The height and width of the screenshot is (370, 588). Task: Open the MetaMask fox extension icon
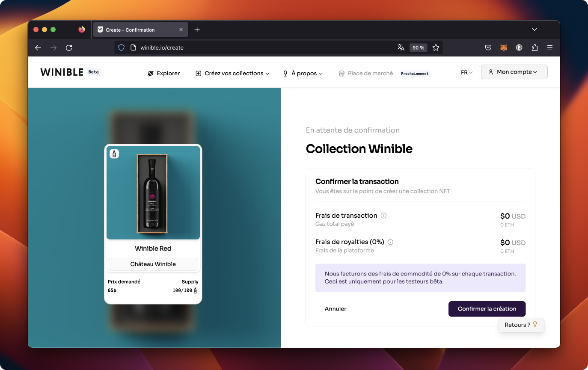pyautogui.click(x=504, y=48)
